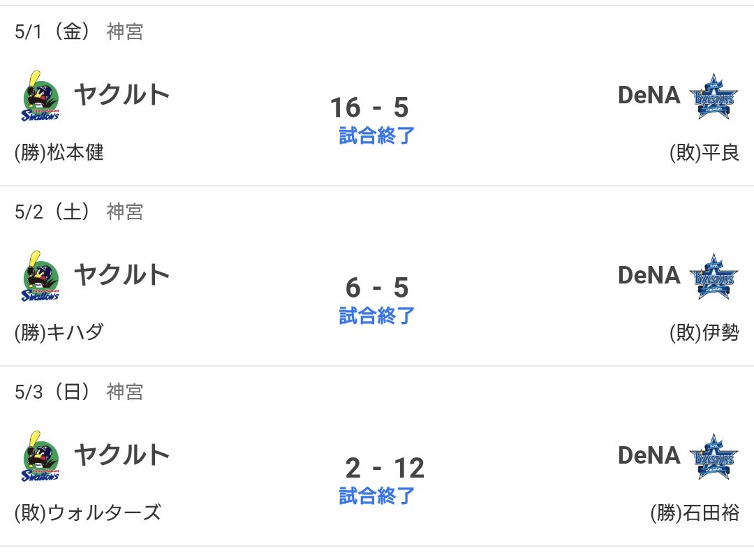Click the BayStars logo in the 5/1 game

[714, 96]
